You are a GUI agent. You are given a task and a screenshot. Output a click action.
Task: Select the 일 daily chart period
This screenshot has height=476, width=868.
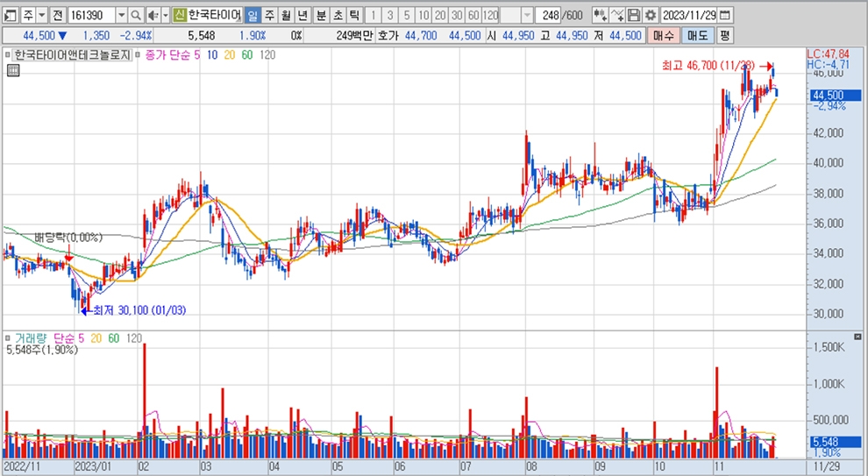pyautogui.click(x=253, y=15)
